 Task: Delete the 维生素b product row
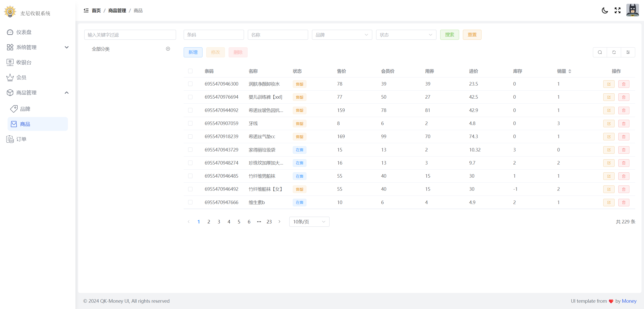[624, 203]
